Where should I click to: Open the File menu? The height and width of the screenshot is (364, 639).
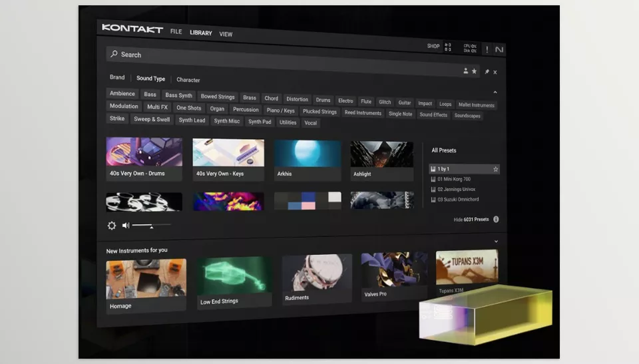(176, 31)
